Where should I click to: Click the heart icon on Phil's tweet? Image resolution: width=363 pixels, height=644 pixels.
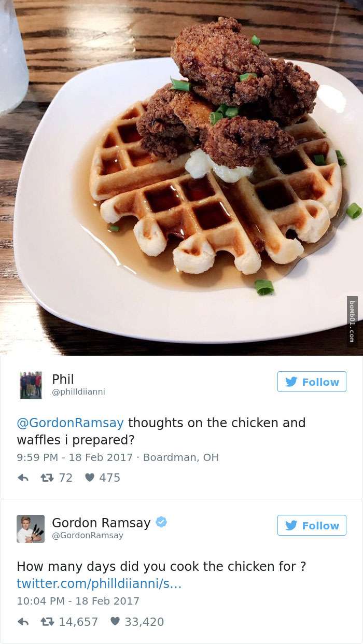pyautogui.click(x=89, y=478)
